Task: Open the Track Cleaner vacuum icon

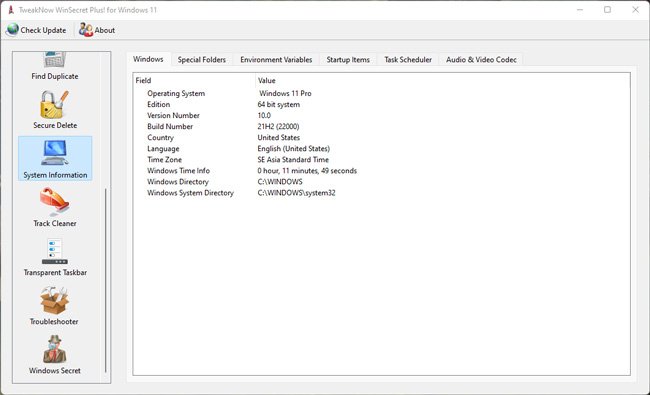Action: 54,202
